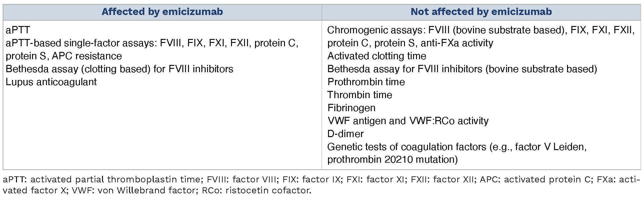
Task: Click the "Not affected by emicizumab" column header
Action: coord(481,12)
